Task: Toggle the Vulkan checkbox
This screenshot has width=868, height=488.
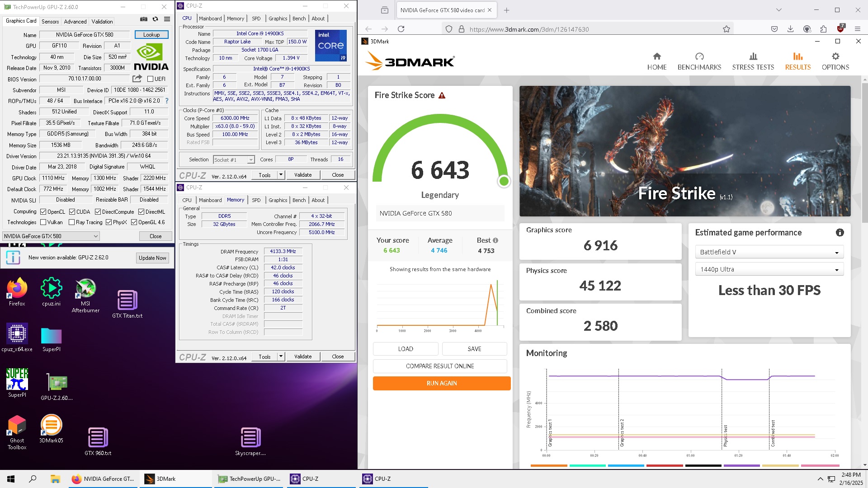Action: pyautogui.click(x=43, y=222)
